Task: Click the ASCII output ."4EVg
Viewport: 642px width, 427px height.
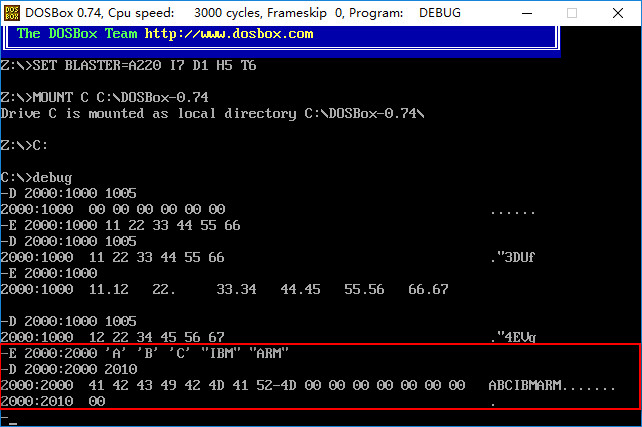Action: 513,337
